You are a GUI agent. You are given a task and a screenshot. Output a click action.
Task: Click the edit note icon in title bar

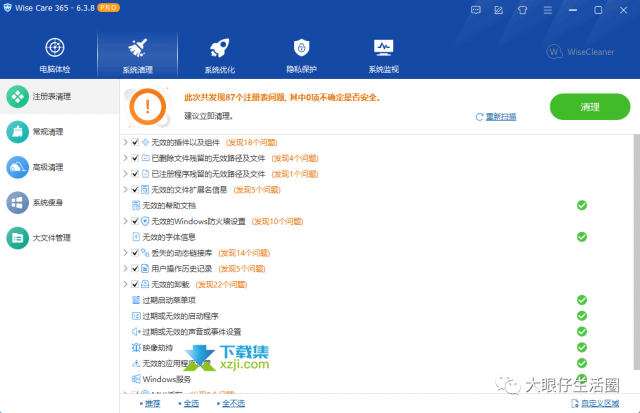(499, 10)
